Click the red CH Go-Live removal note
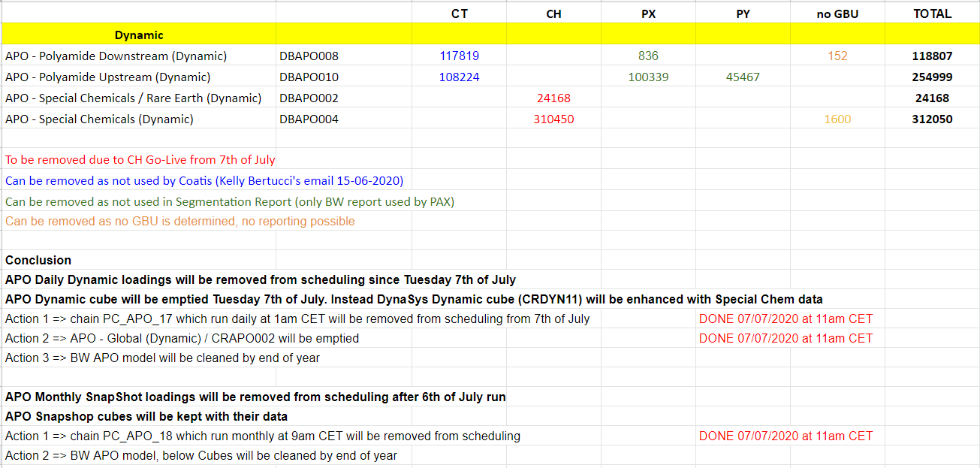 140,159
